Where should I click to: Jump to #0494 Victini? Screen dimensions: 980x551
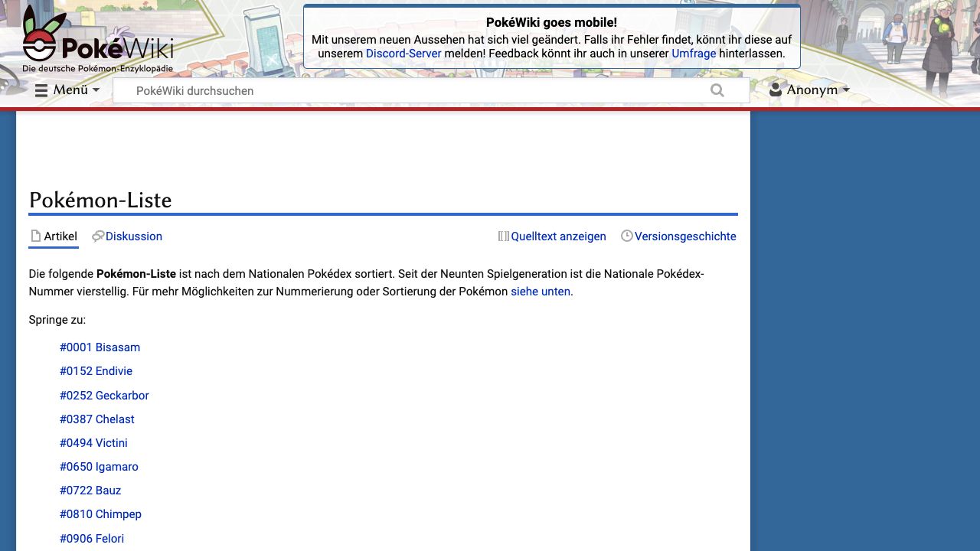coord(93,443)
